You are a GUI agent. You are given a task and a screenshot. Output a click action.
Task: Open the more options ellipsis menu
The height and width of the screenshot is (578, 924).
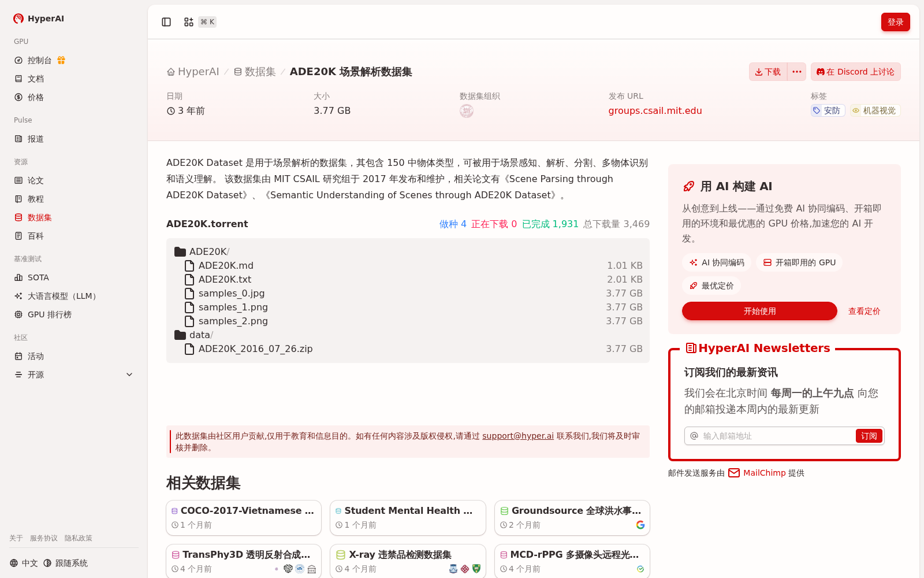tap(797, 72)
